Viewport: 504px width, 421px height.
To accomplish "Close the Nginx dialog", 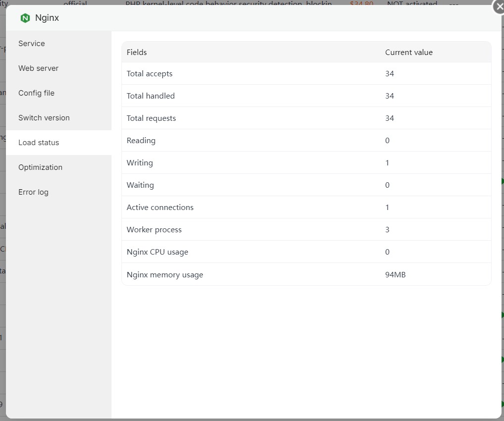I will [x=499, y=6].
